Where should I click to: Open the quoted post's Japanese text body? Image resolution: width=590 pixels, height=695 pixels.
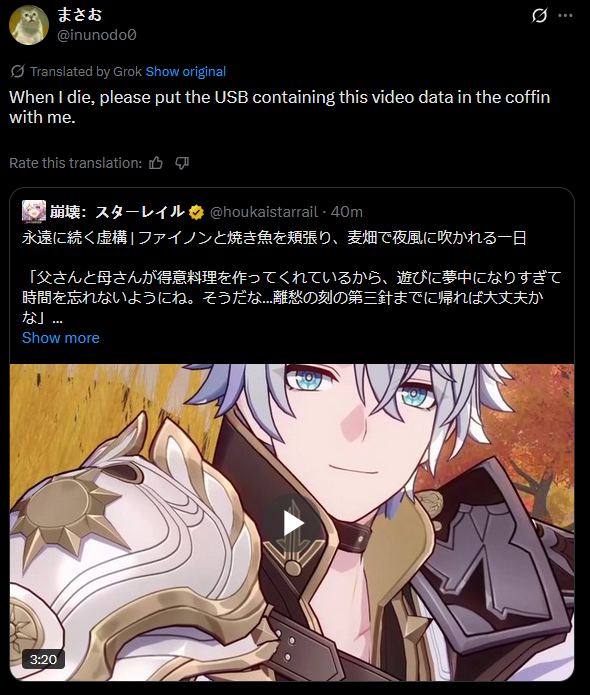click(292, 277)
